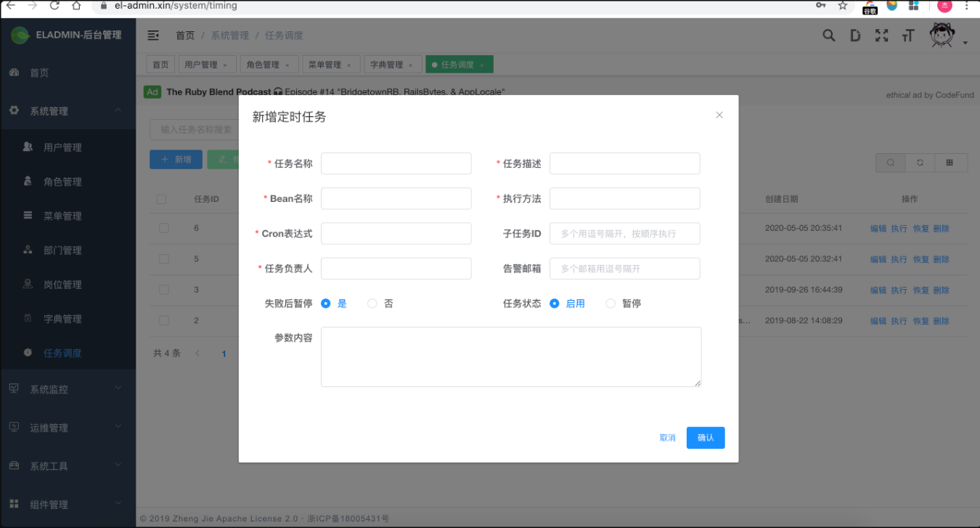Bookmark the page via the star icon

pos(841,6)
